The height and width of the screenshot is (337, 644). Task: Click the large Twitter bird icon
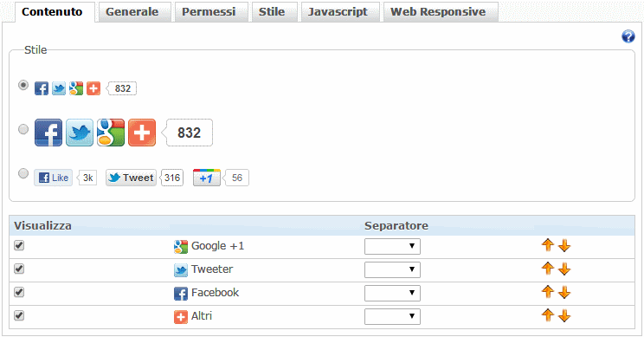[x=80, y=133]
